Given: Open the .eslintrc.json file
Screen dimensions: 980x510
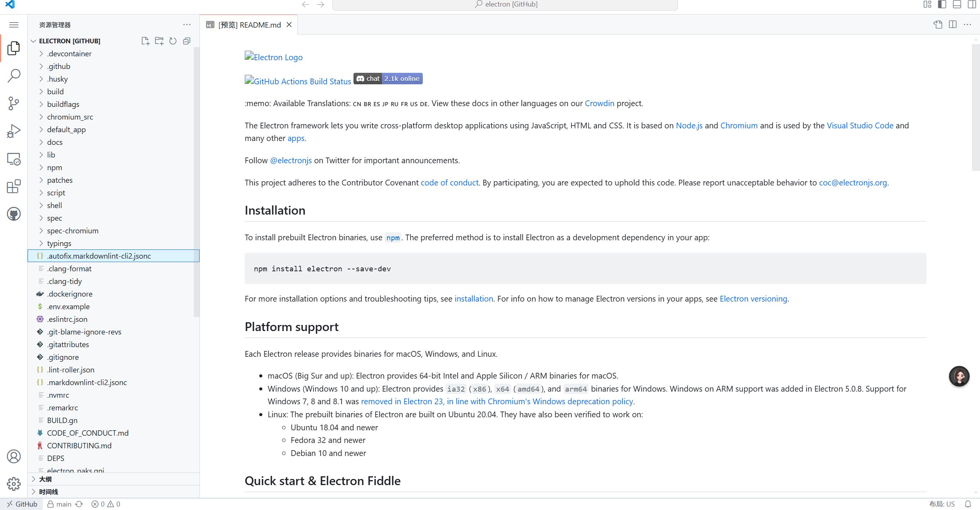Looking at the screenshot, I should click(x=113, y=319).
